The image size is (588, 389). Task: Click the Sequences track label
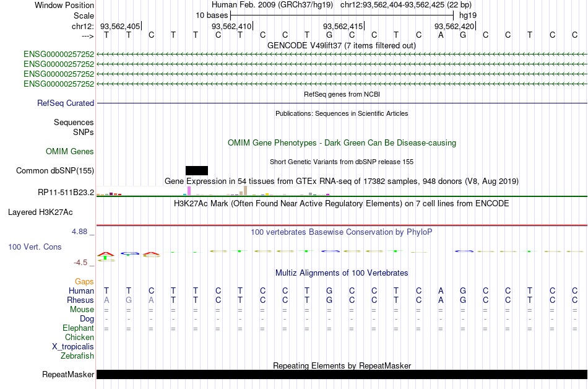(x=74, y=122)
